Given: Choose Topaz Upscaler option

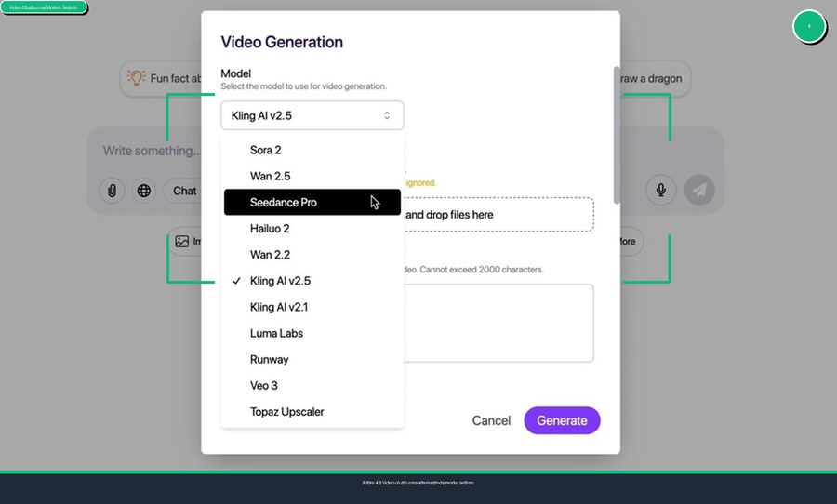Looking at the screenshot, I should (x=286, y=411).
